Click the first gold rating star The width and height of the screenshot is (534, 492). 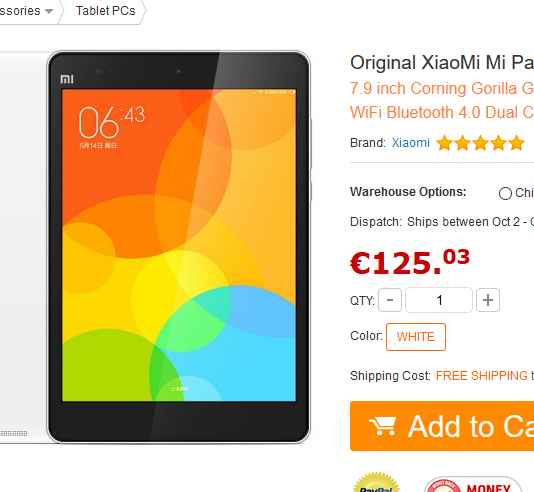(445, 143)
